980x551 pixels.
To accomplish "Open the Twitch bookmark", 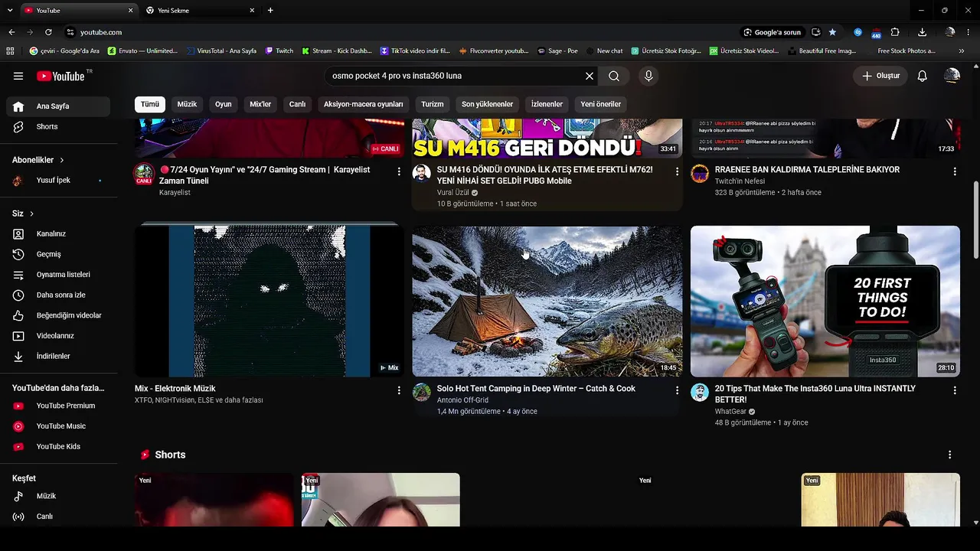I will (x=279, y=51).
